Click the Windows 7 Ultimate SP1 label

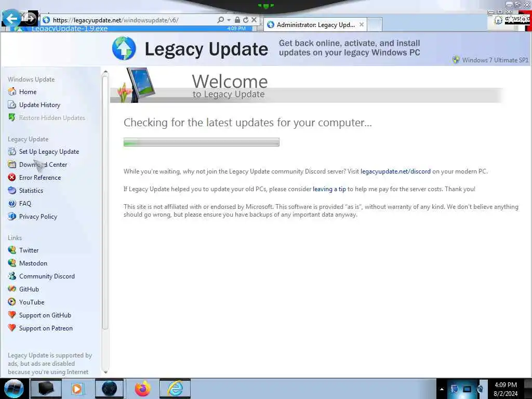pyautogui.click(x=495, y=60)
